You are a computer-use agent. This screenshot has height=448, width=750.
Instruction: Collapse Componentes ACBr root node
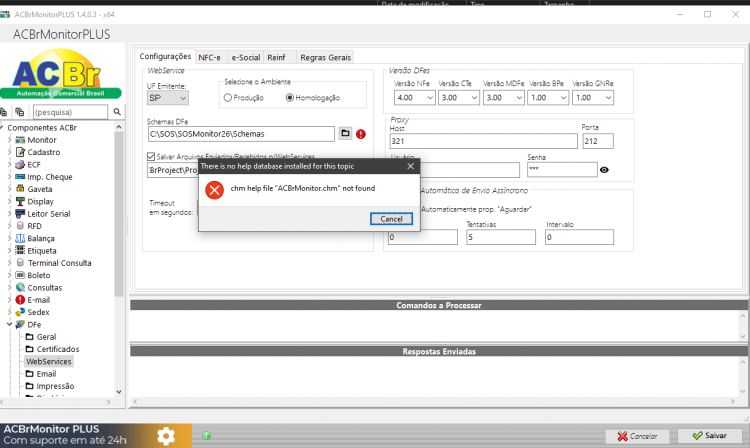click(2, 128)
